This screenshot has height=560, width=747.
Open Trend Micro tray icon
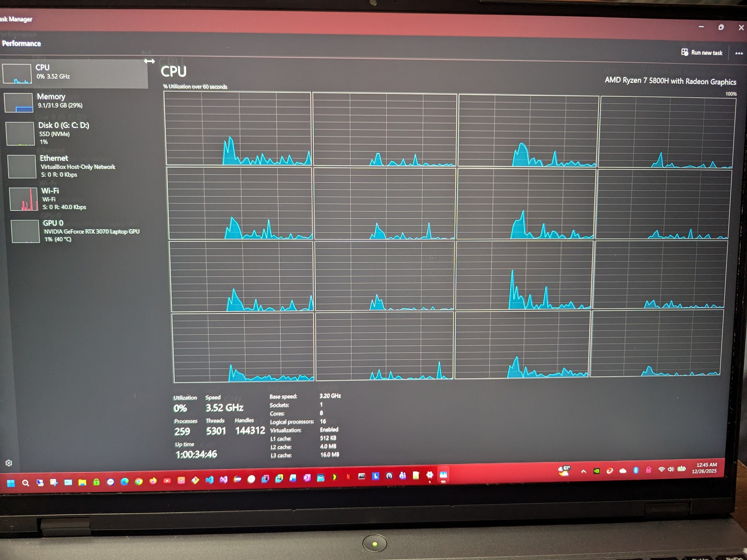click(609, 471)
